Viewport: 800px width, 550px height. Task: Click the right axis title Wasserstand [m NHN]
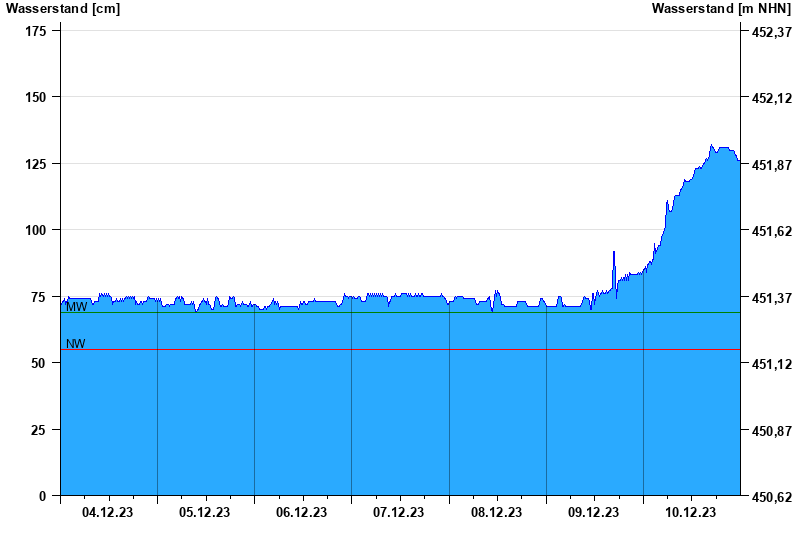coord(721,8)
